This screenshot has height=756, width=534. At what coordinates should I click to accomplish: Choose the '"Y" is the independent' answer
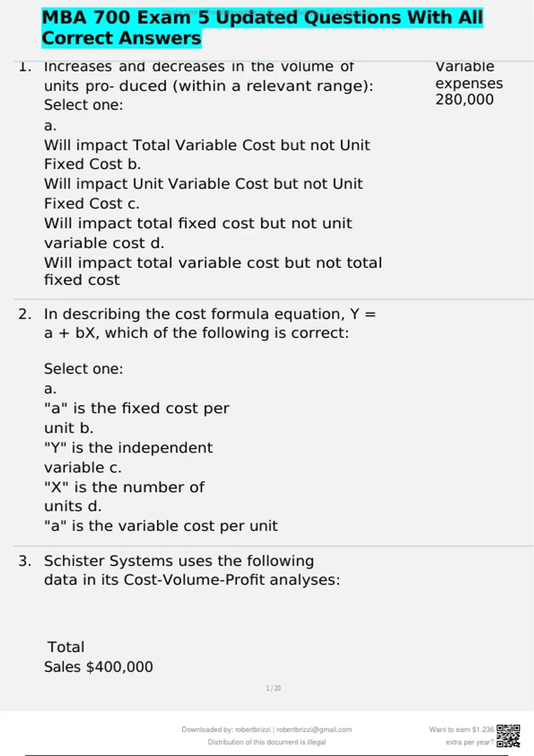(x=128, y=448)
